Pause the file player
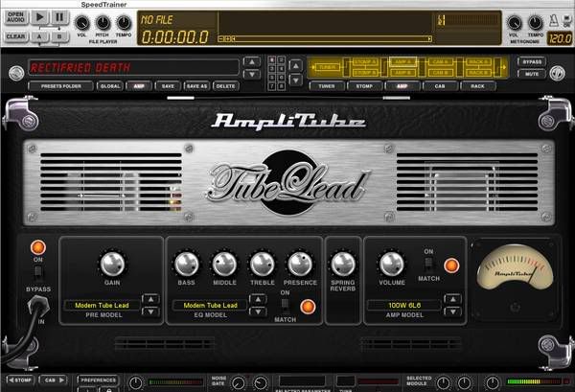The image size is (575, 392). pos(59,17)
